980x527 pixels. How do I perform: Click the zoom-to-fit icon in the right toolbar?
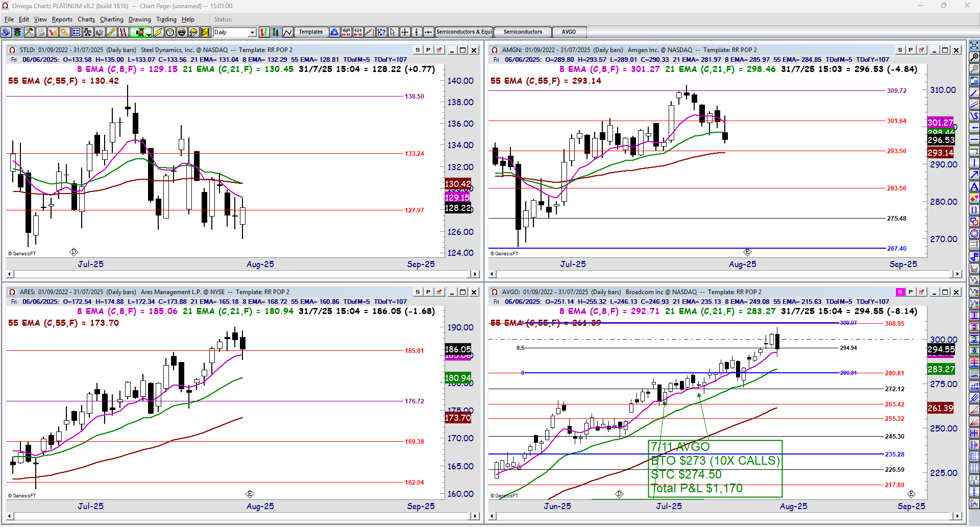974,45
